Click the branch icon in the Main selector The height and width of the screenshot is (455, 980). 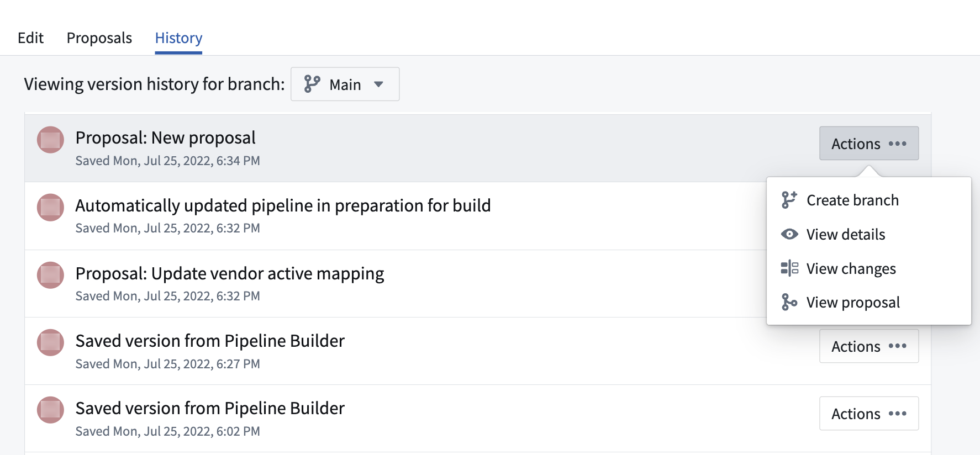coord(312,84)
